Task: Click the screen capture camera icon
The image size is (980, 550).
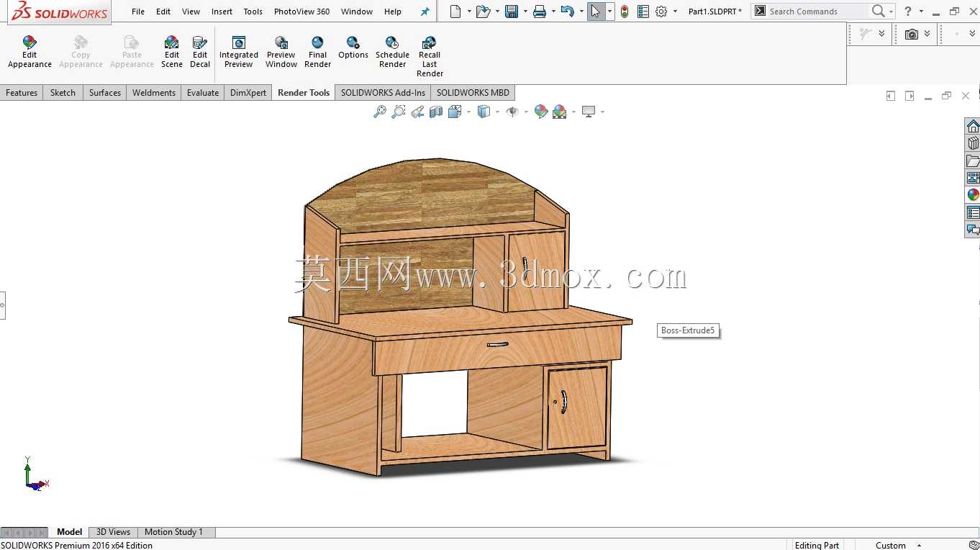Action: coord(912,34)
